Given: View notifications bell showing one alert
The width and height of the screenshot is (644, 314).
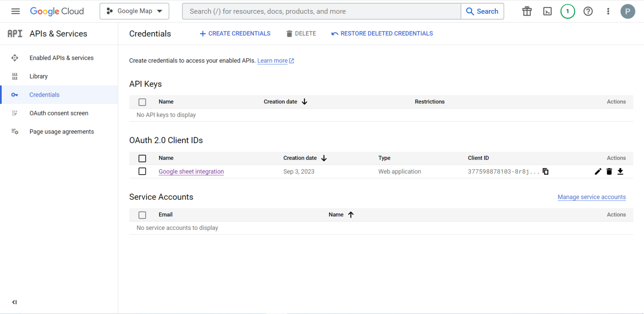Looking at the screenshot, I should pyautogui.click(x=568, y=11).
